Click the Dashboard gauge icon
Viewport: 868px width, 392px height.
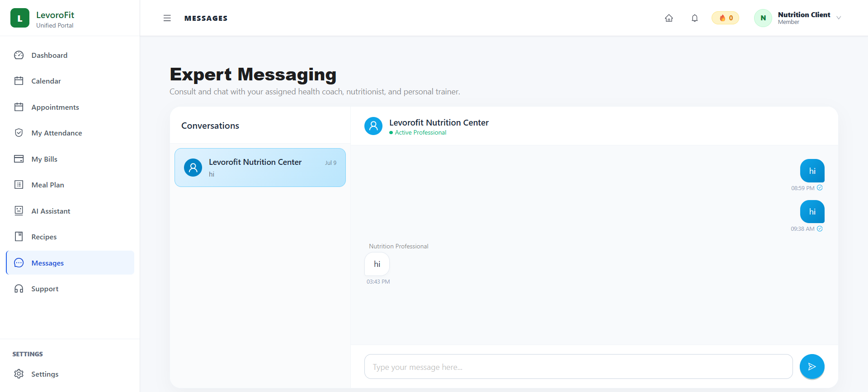coord(19,55)
